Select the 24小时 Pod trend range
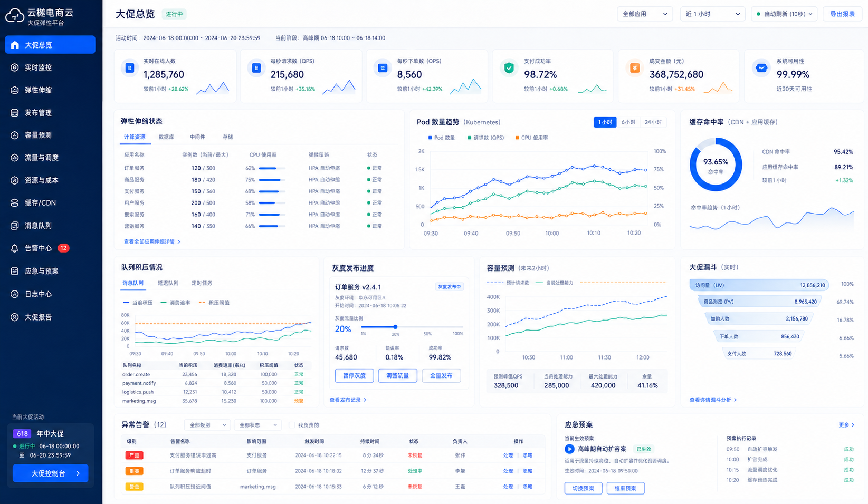This screenshot has width=868, height=504. click(x=653, y=122)
